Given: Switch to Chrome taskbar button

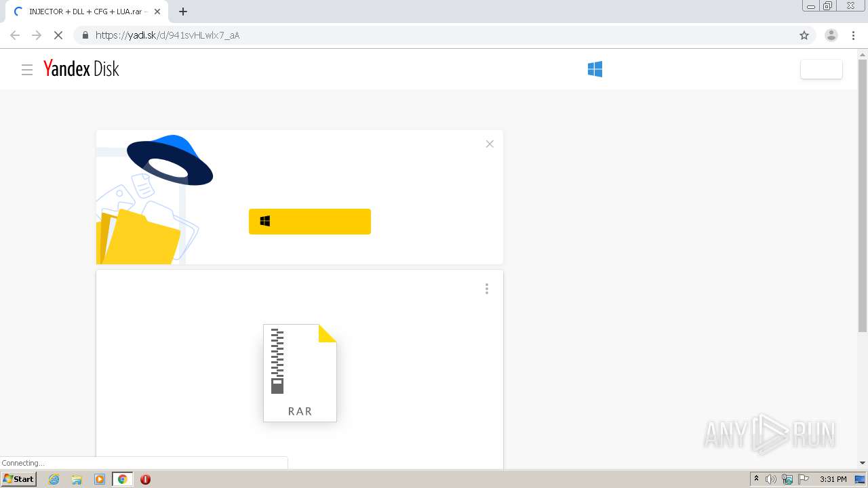Looking at the screenshot, I should coord(123,479).
